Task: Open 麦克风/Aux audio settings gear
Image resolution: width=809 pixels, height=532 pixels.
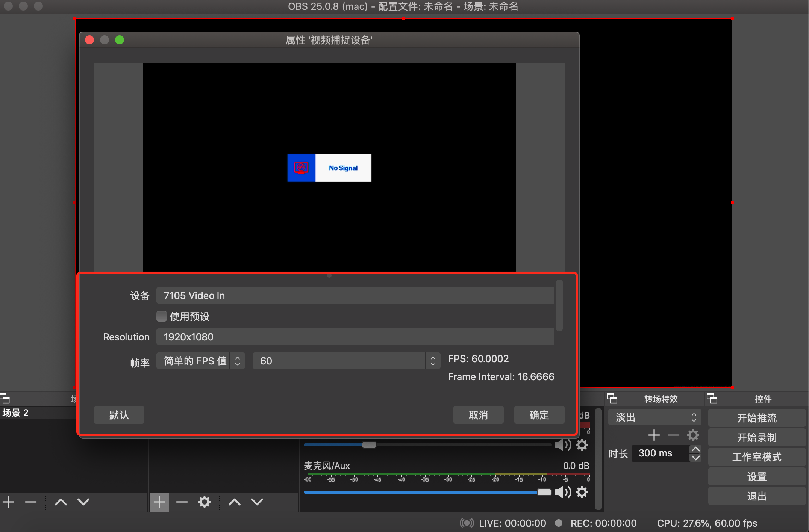Action: pyautogui.click(x=582, y=492)
